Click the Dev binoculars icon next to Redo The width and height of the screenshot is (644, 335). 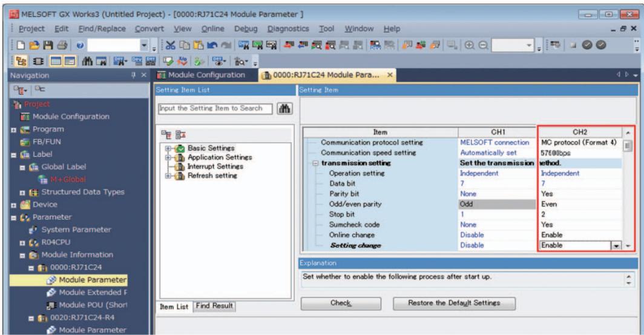coord(243,45)
